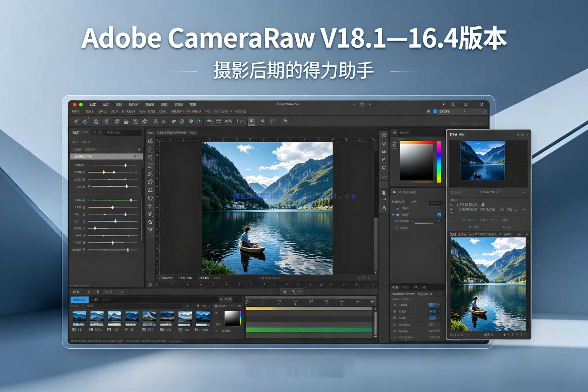588x392 pixels.
Task: Click the left-arrow icon in top toolbar
Action: point(263,121)
